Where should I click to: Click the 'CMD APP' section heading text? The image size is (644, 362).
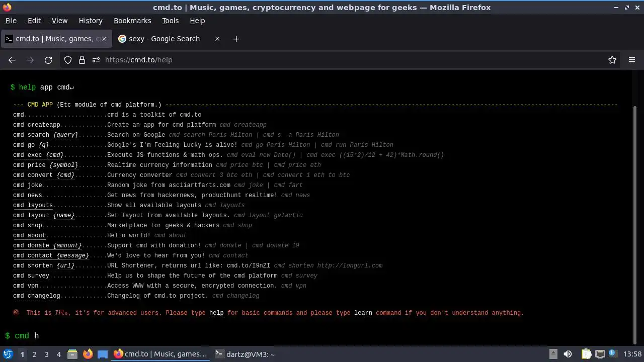(40, 105)
